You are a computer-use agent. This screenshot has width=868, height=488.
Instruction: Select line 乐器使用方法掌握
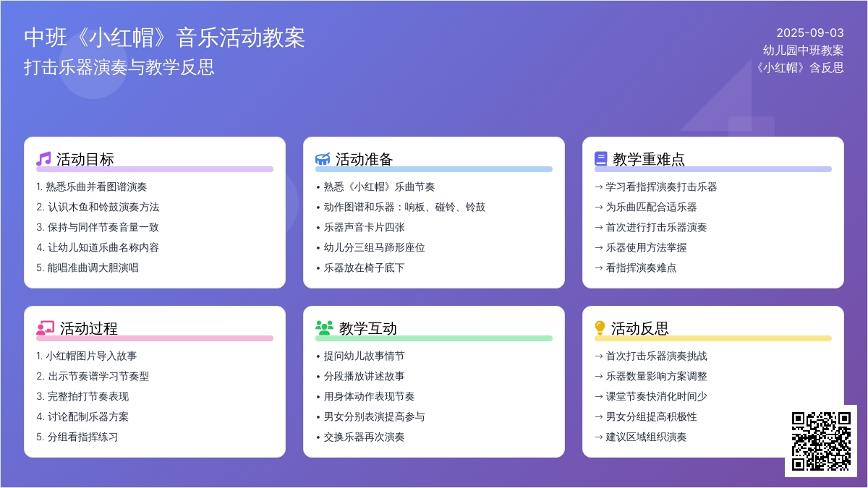pyautogui.click(x=641, y=247)
